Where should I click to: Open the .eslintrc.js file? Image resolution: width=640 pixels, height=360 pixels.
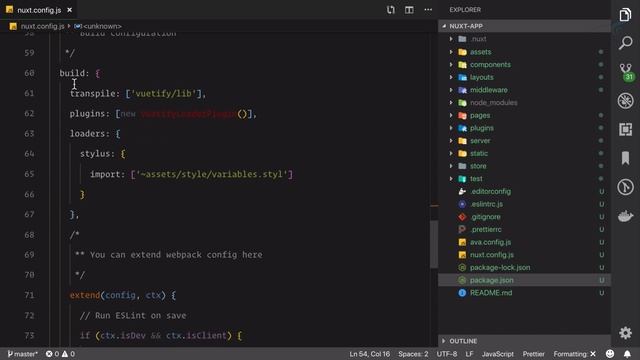(x=524, y=204)
